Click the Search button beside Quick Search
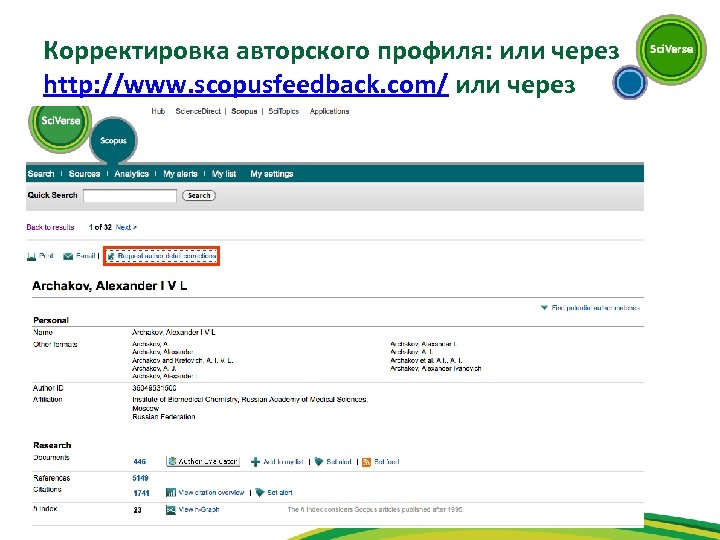Viewport: 720px width, 540px height. (199, 196)
